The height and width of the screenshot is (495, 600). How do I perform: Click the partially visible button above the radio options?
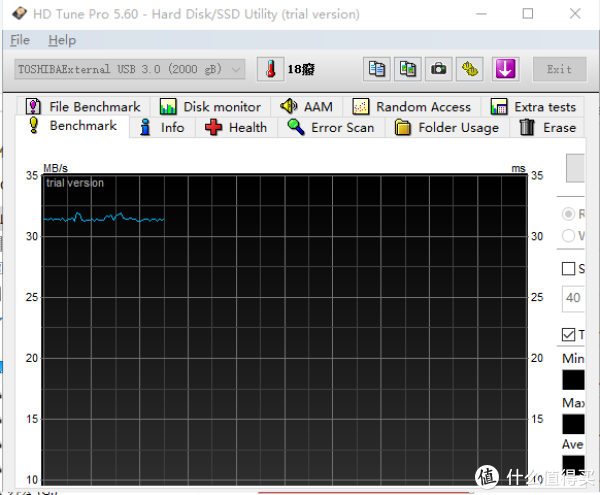576,168
